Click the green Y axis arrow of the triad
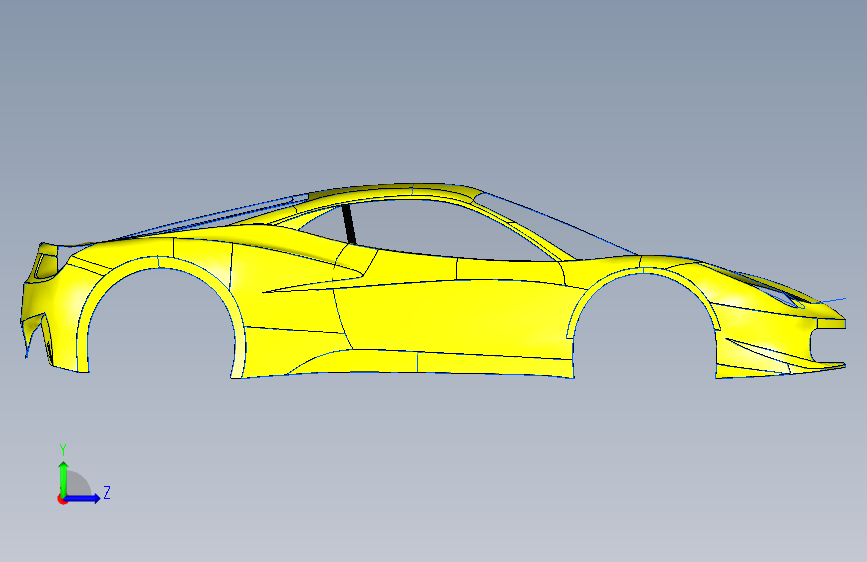The width and height of the screenshot is (867, 562). (x=63, y=478)
